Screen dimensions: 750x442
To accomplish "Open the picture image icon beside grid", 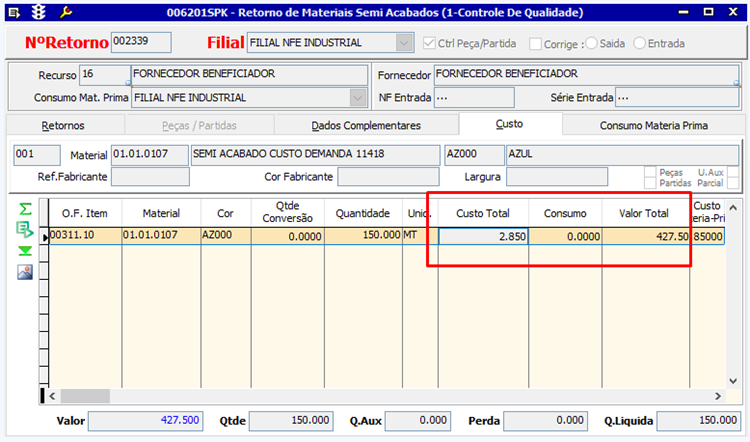I will (25, 272).
